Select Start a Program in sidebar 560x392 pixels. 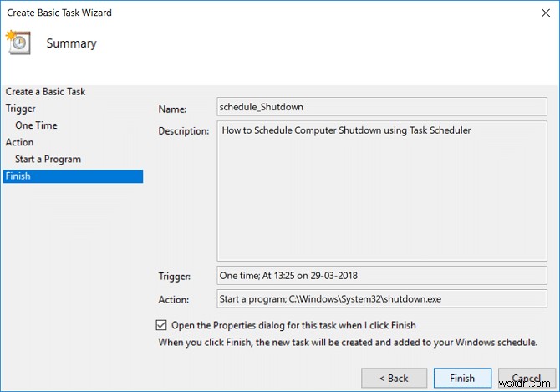point(48,159)
